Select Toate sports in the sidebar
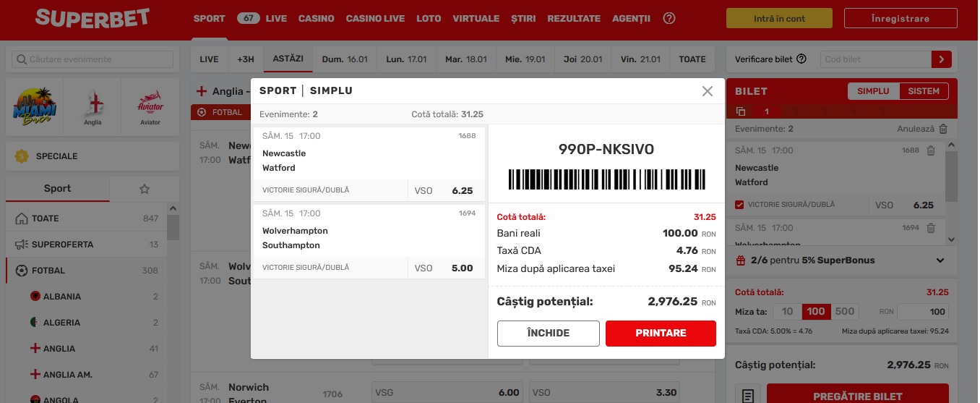Image resolution: width=980 pixels, height=403 pixels. point(87,219)
